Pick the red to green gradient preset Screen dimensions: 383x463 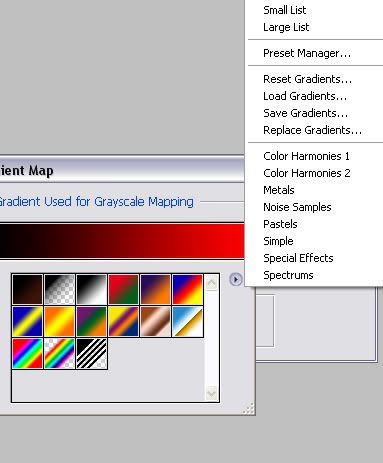(123, 289)
